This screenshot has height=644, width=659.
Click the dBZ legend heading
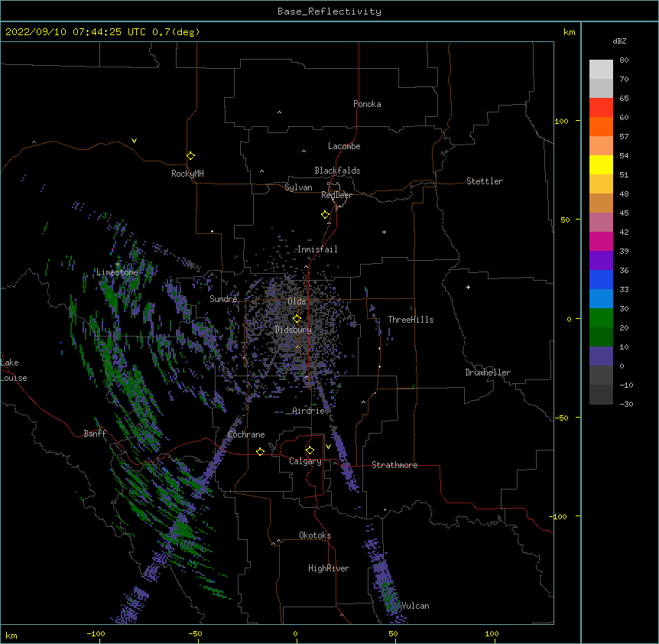pyautogui.click(x=619, y=41)
